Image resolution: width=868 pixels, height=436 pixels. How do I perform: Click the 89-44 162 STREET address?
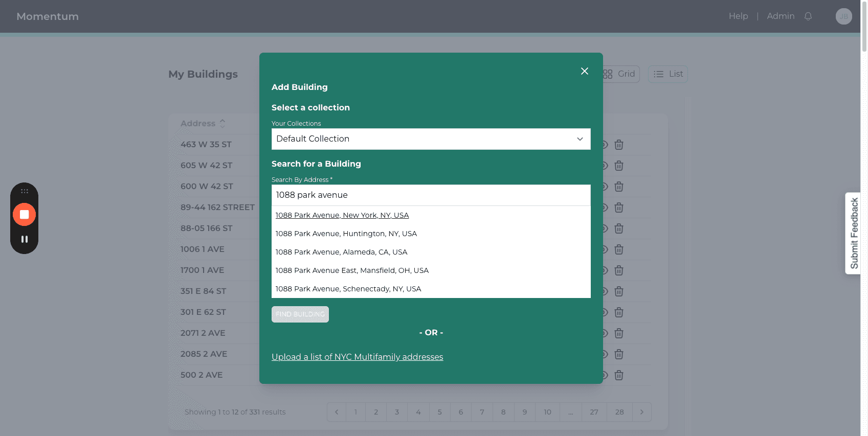217,208
